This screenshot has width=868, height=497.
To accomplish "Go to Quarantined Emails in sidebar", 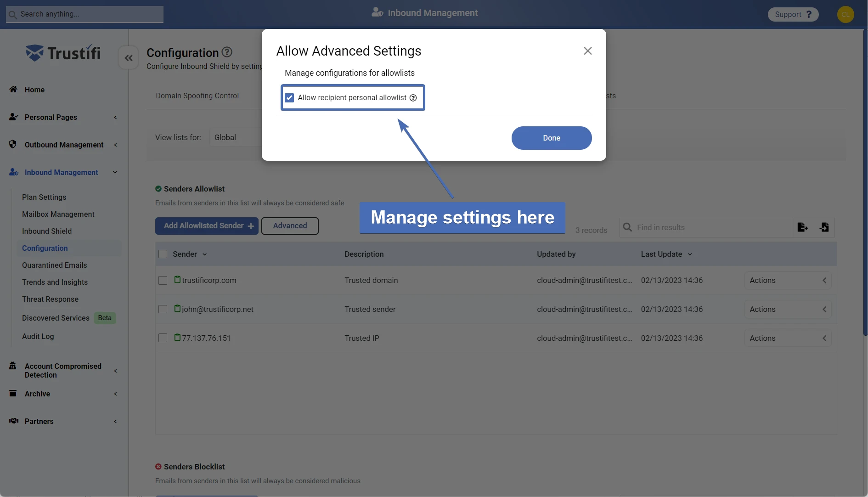I will coord(54,265).
